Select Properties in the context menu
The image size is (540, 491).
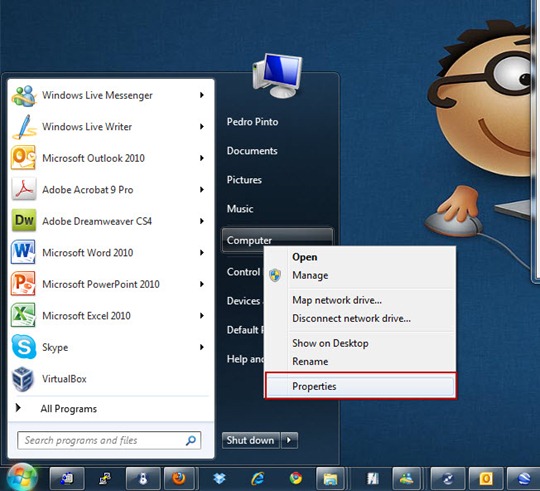point(360,386)
